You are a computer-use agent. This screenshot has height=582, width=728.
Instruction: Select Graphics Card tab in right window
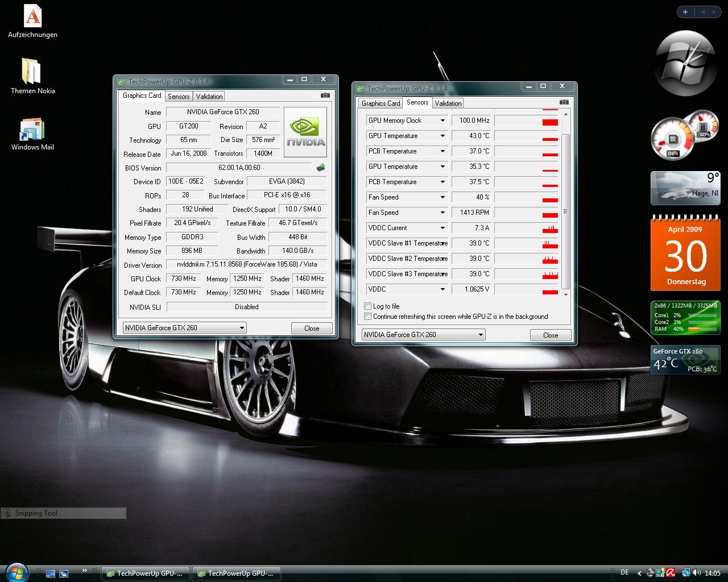click(380, 103)
